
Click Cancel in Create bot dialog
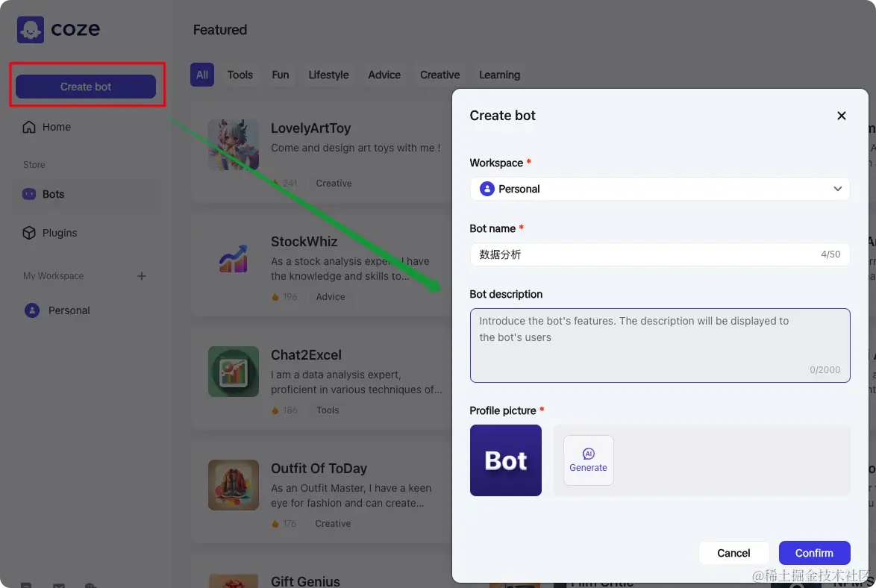tap(733, 553)
